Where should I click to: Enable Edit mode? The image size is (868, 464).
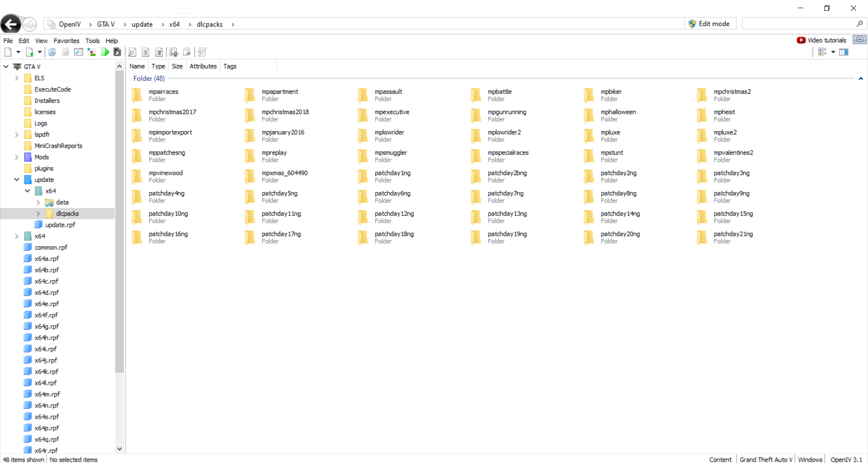click(710, 24)
